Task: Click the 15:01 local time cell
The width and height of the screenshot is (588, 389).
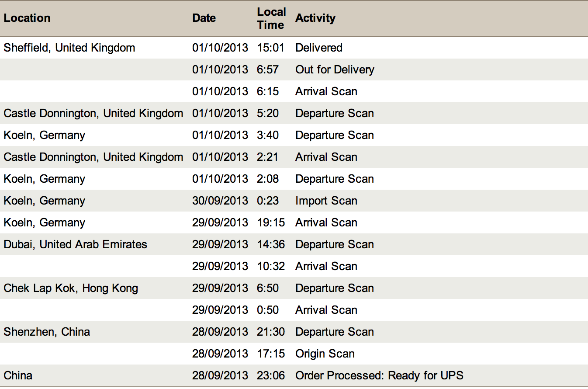Action: 271,48
